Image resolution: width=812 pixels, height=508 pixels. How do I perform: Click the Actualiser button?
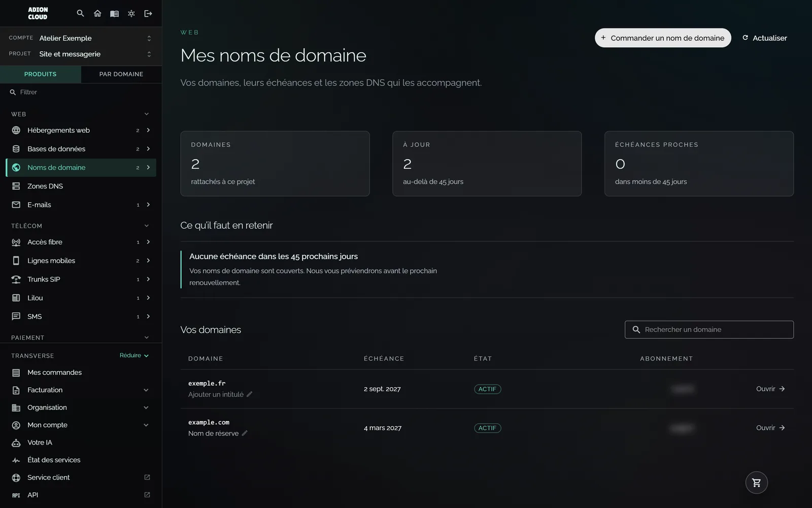[765, 38]
